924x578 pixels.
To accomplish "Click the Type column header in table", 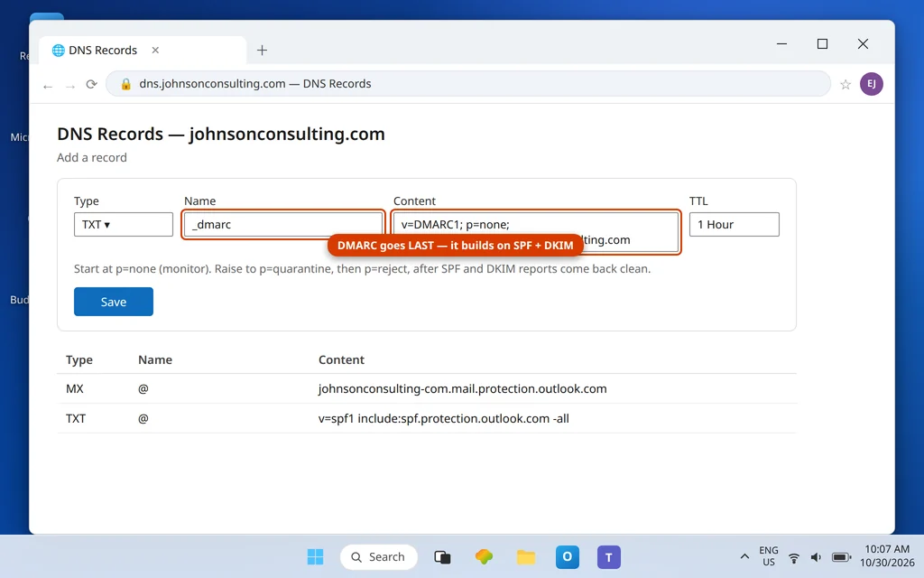I will point(79,359).
